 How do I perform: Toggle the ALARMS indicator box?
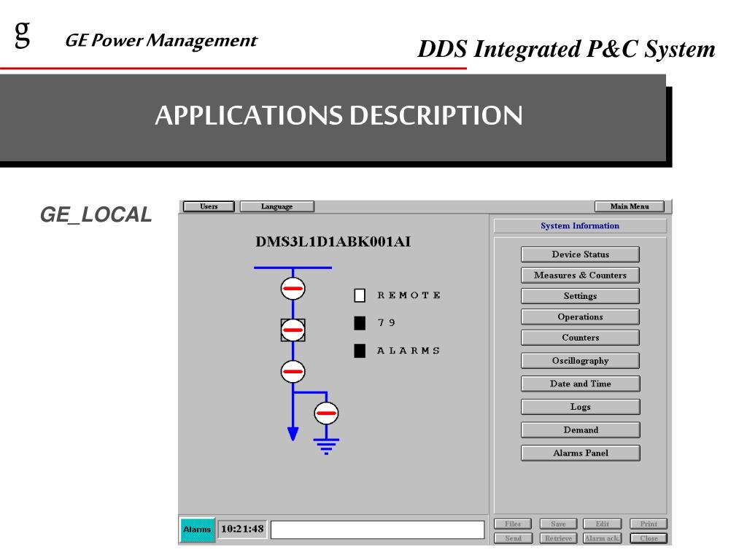[360, 351]
